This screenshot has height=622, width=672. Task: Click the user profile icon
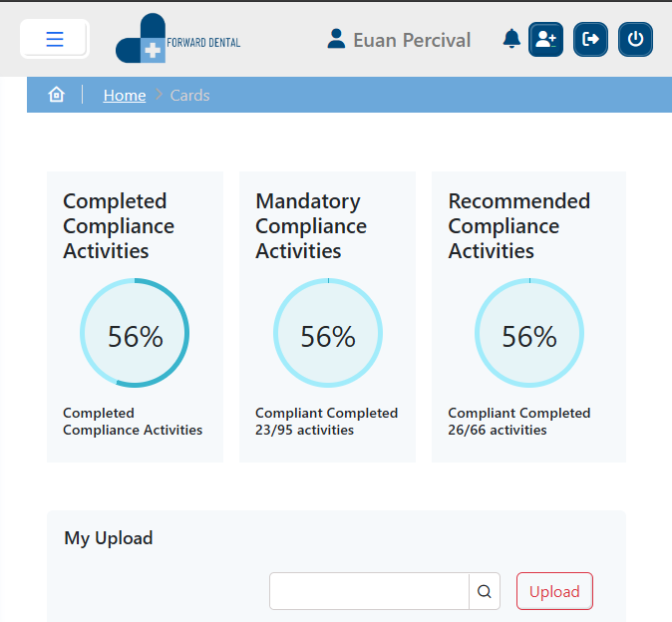pyautogui.click(x=336, y=39)
